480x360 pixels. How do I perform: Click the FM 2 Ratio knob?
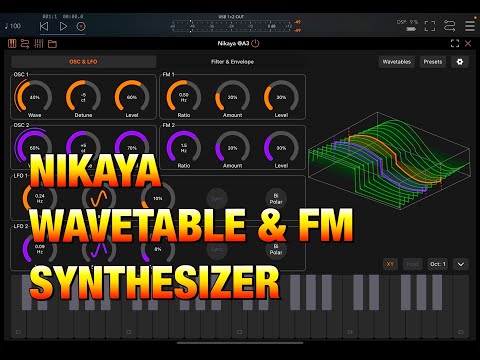[184, 148]
